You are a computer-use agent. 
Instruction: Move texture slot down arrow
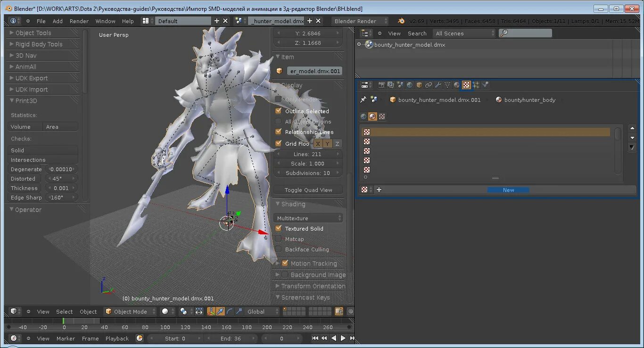click(633, 138)
